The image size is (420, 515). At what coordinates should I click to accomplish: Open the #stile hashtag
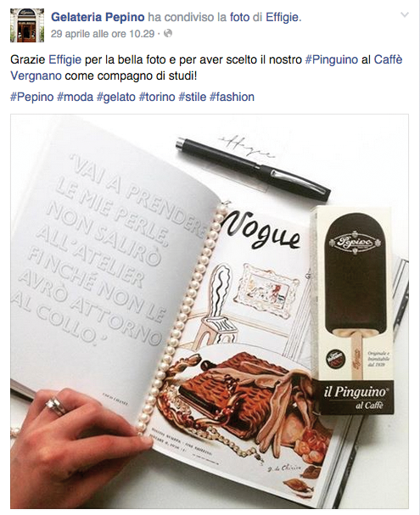(x=193, y=98)
